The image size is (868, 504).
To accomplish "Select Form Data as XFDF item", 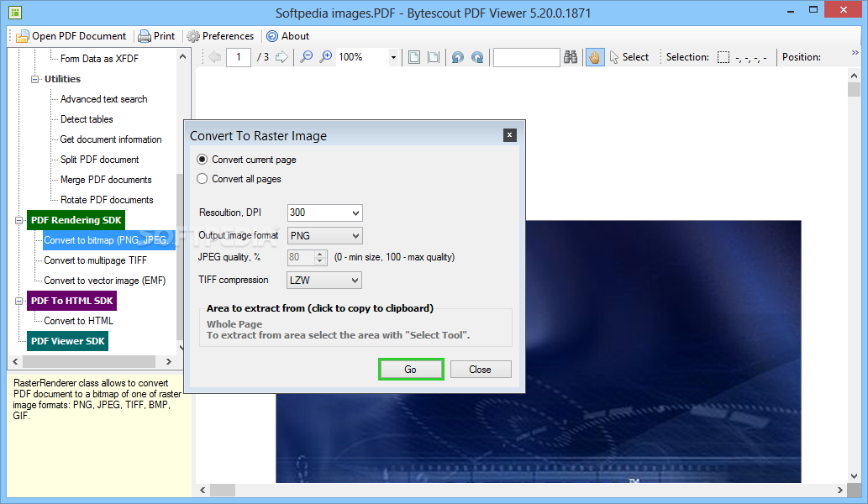I will [99, 59].
